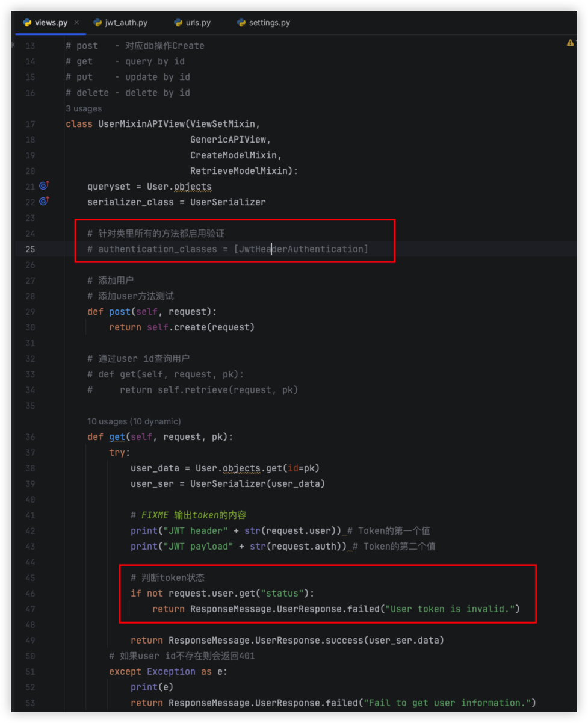Click the Python icon on jwt_auth.py tab

(x=97, y=23)
